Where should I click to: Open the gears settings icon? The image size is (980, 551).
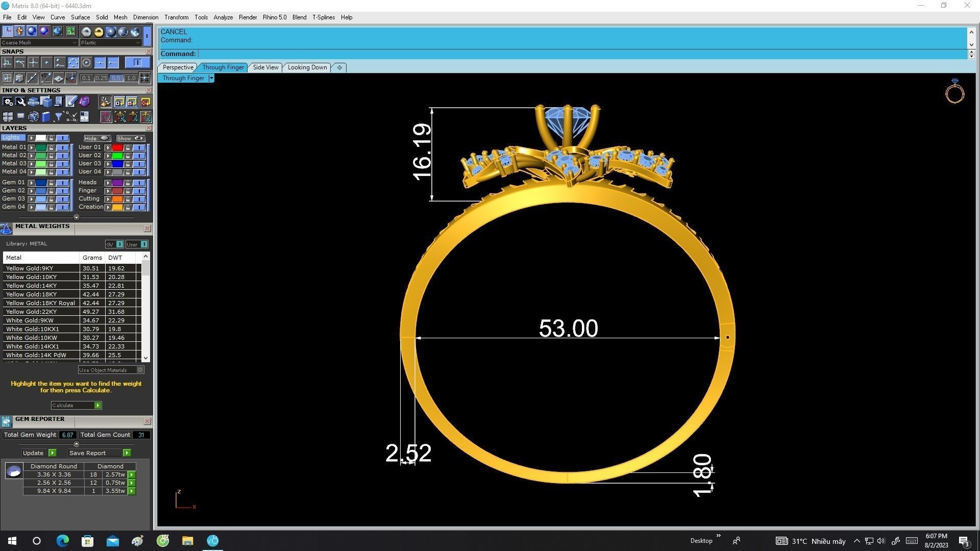click(x=8, y=102)
